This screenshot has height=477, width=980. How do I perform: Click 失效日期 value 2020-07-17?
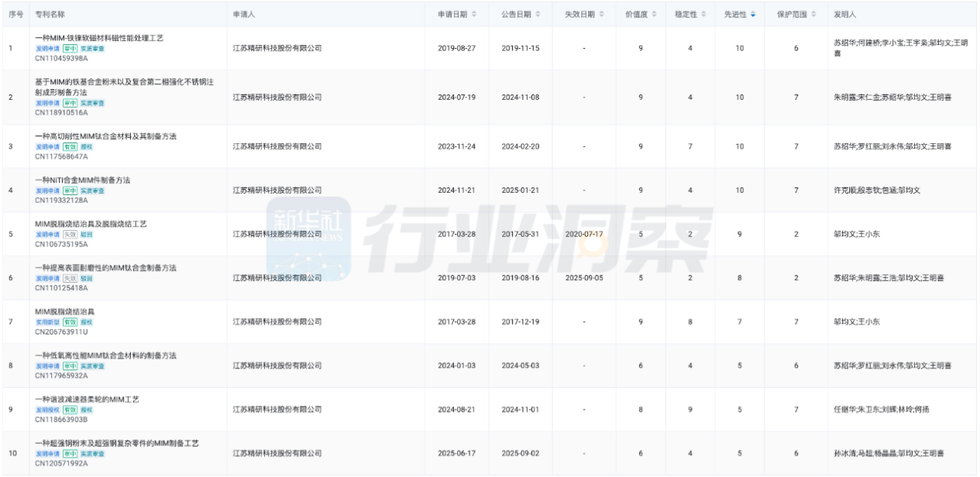coord(584,234)
